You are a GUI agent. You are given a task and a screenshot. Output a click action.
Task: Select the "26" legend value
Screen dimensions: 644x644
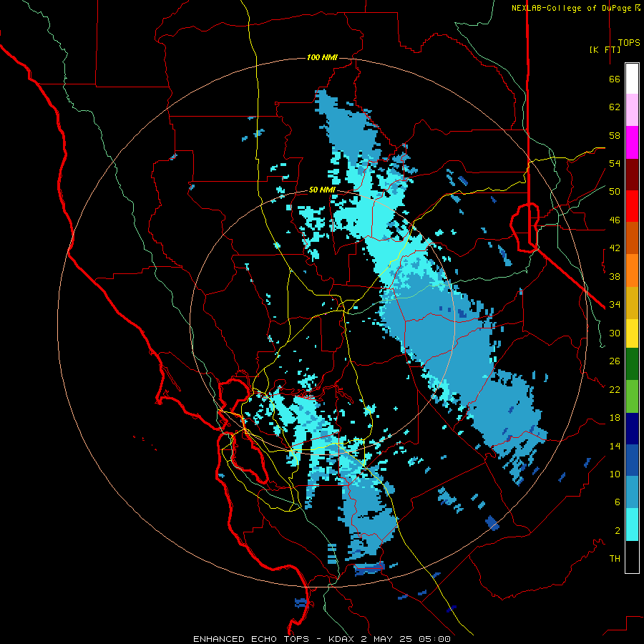(615, 361)
